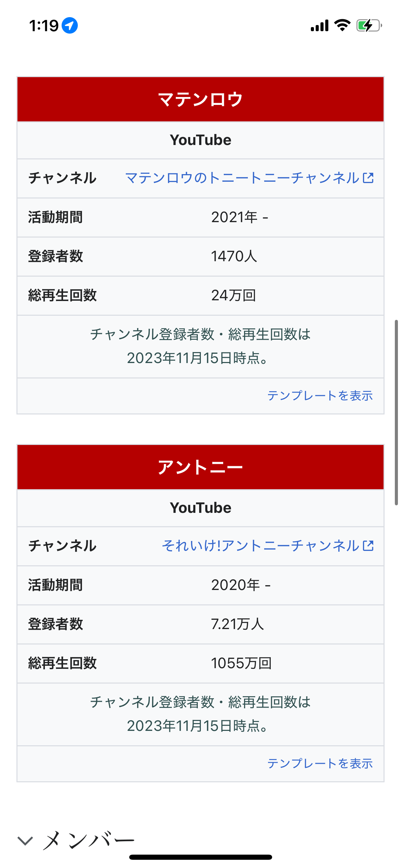Click the page scrollbar on right edge
Screen dimensions: 401x868
pyautogui.click(x=396, y=411)
